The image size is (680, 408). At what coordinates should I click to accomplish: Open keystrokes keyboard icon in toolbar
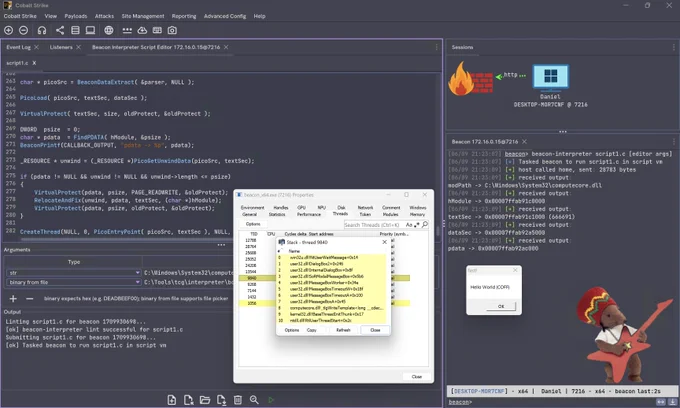(x=157, y=30)
